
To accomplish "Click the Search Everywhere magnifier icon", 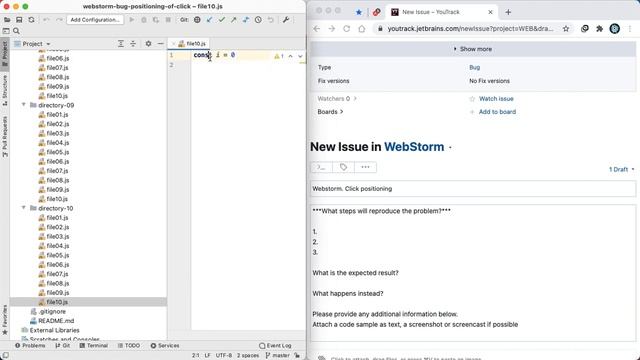I will [16, 31].
